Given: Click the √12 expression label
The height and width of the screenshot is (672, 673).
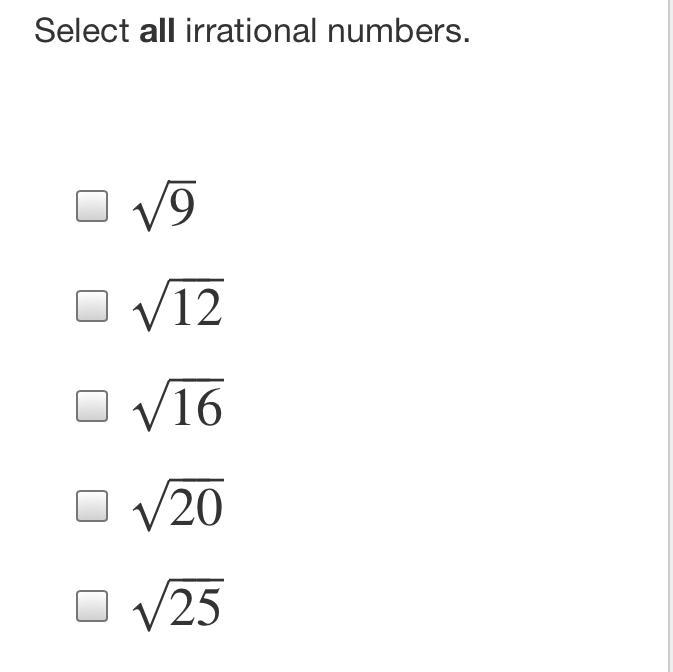Looking at the screenshot, I should (x=178, y=306).
